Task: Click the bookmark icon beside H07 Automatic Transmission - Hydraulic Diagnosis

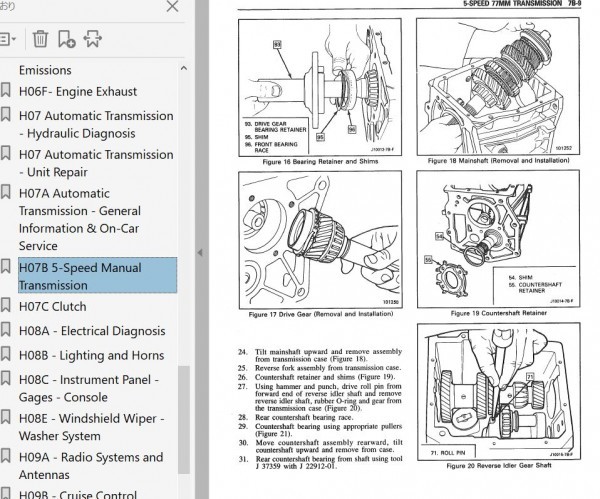Action: coord(5,115)
